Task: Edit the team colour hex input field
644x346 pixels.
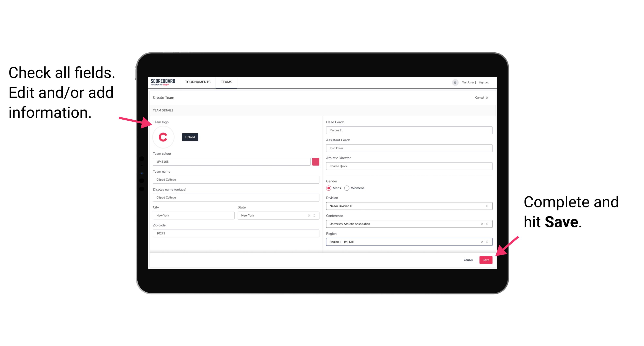Action: coord(232,161)
